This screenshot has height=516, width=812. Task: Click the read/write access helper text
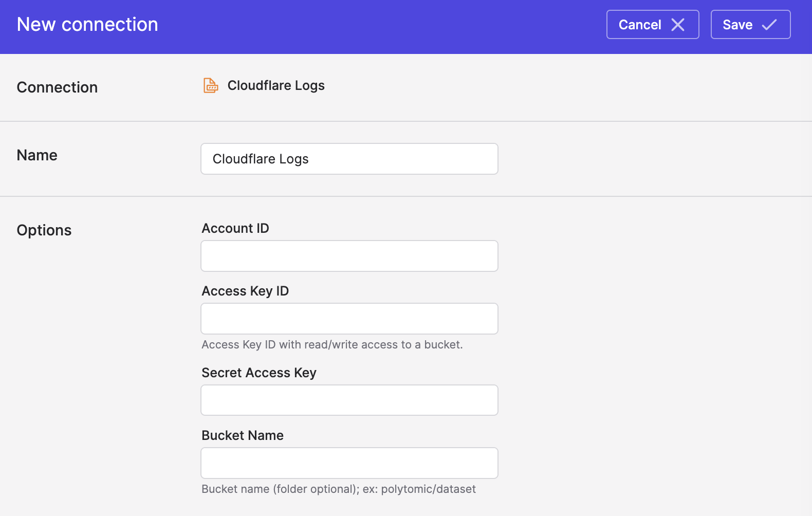[x=332, y=345]
